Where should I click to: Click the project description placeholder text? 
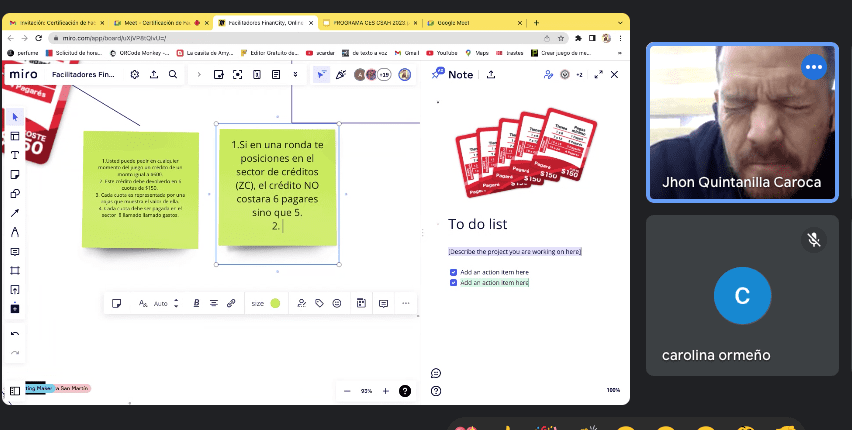click(515, 252)
